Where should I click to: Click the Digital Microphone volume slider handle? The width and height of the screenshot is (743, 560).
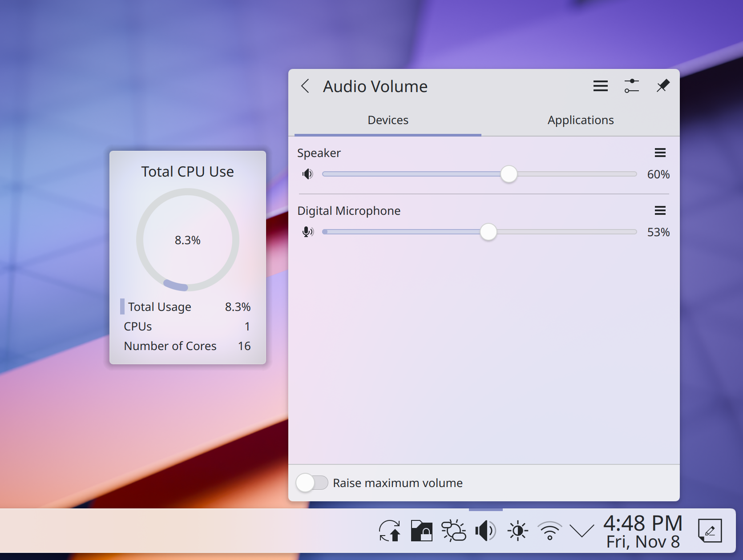click(x=489, y=232)
